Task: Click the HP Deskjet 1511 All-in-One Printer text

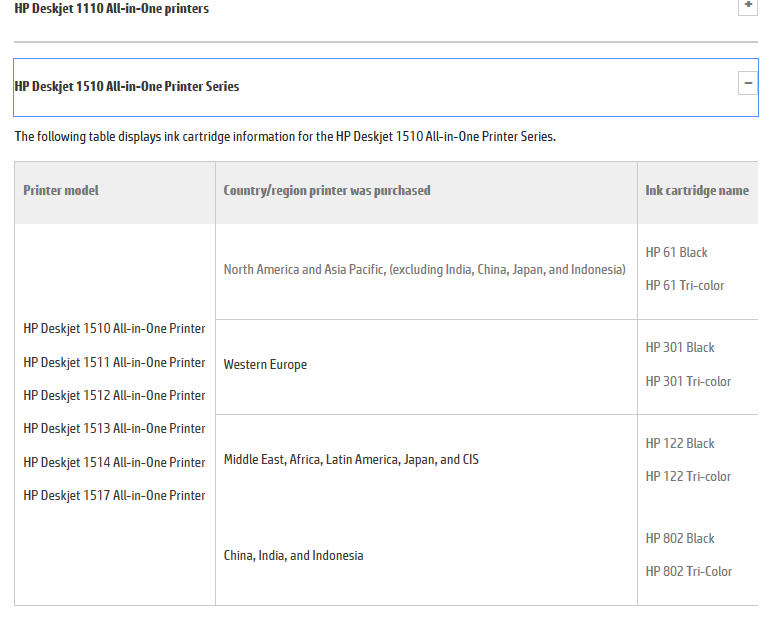Action: pos(114,363)
